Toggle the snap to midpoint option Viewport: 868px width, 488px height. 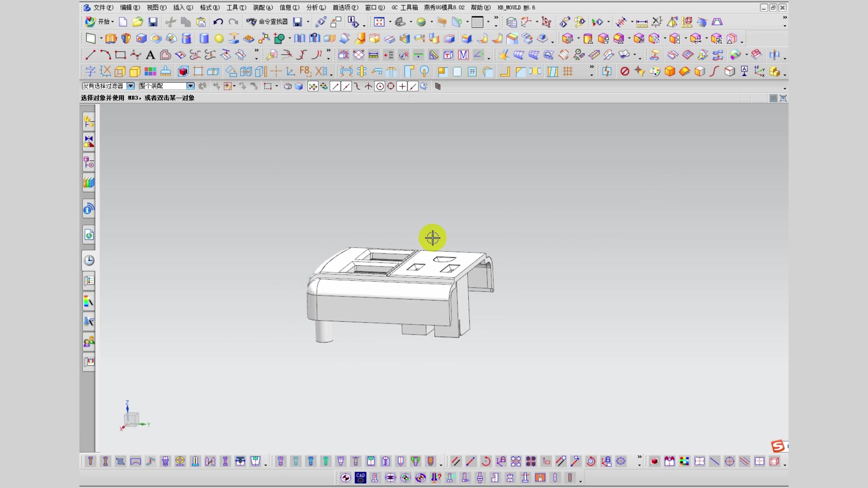[x=346, y=86]
